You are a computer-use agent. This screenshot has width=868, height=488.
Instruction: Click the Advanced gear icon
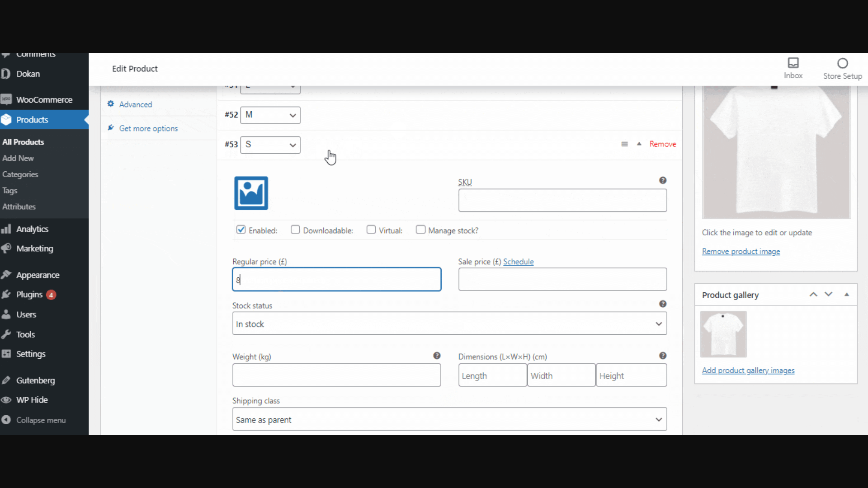click(111, 104)
